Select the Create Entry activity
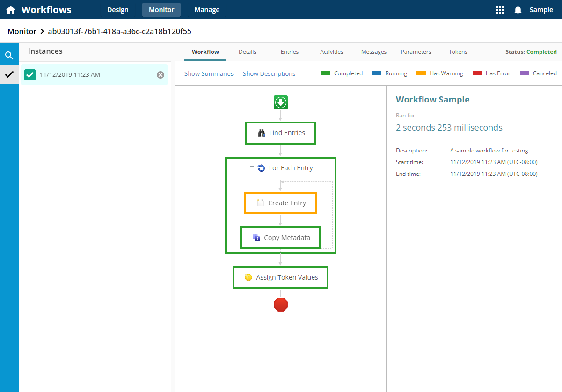This screenshot has height=392, width=562. coord(280,203)
